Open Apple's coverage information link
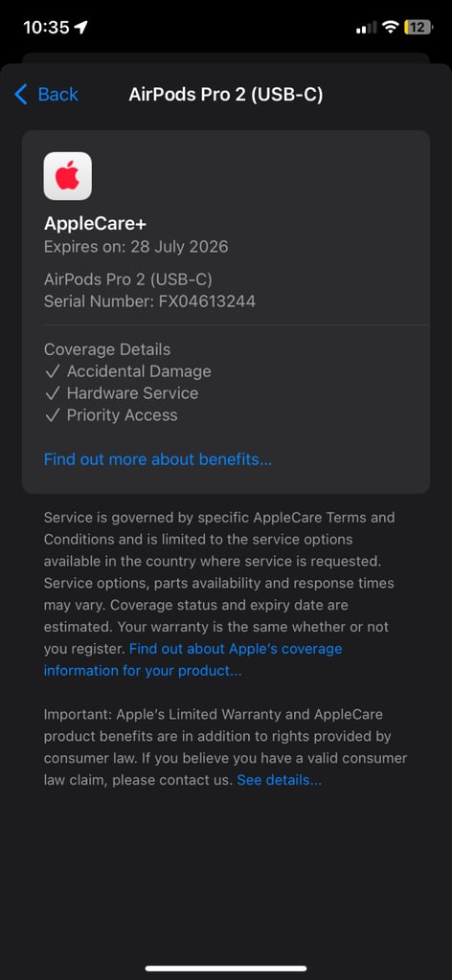The height and width of the screenshot is (980, 452). [192, 660]
